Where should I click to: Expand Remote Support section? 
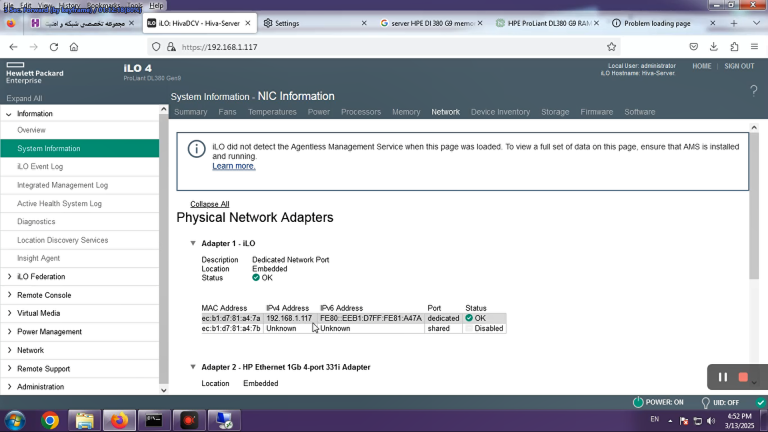[x=9, y=368]
